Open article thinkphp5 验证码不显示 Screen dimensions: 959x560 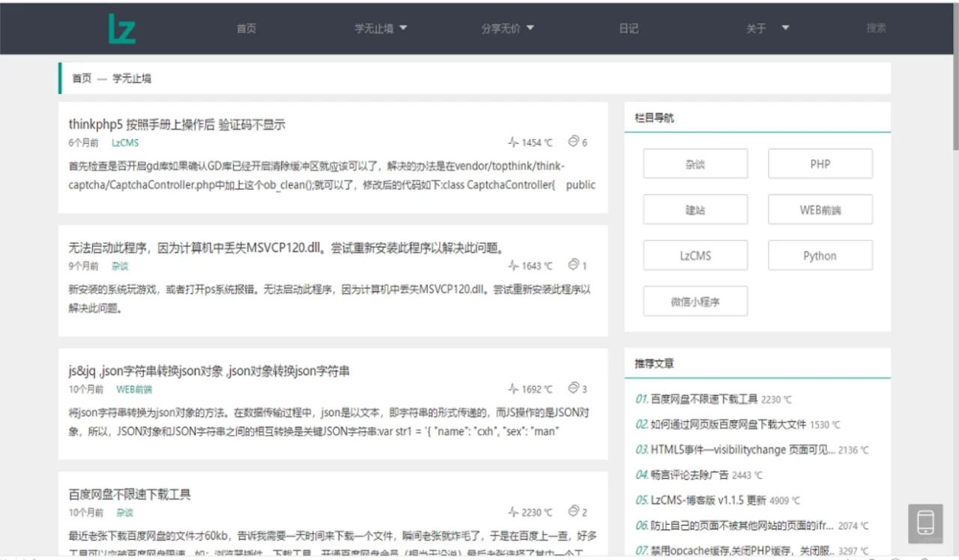click(177, 124)
